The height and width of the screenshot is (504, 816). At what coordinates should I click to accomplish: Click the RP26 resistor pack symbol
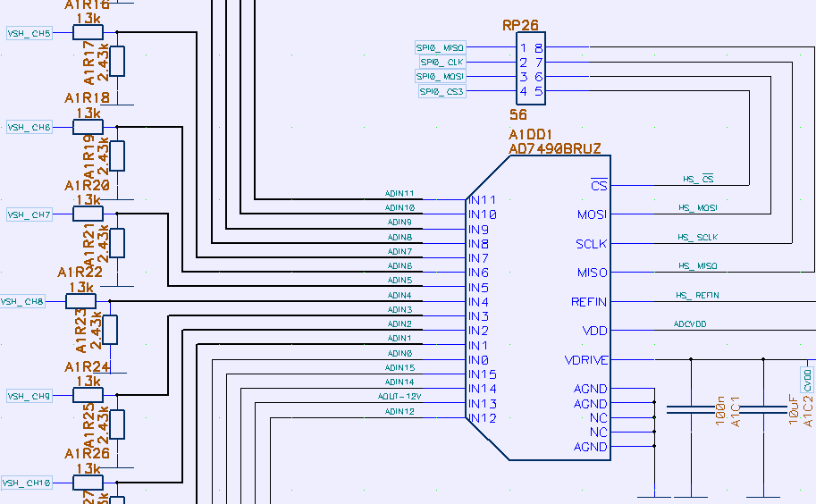coord(531,70)
